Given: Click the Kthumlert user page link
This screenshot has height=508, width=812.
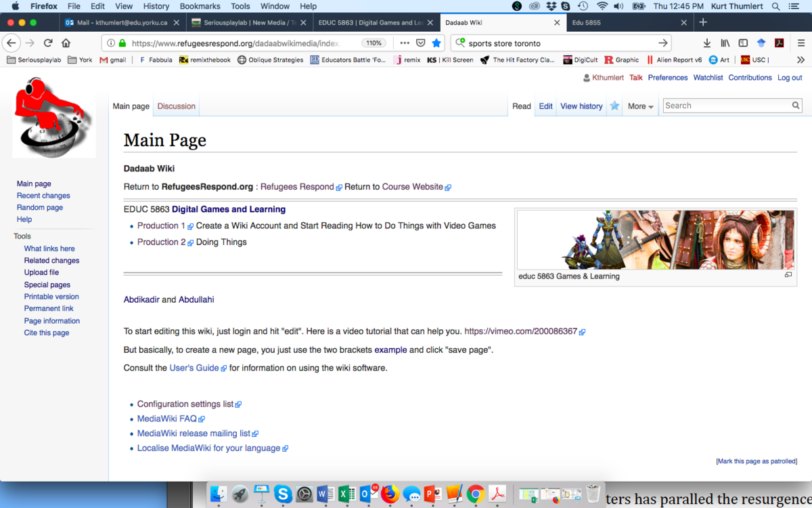Looking at the screenshot, I should pos(608,78).
